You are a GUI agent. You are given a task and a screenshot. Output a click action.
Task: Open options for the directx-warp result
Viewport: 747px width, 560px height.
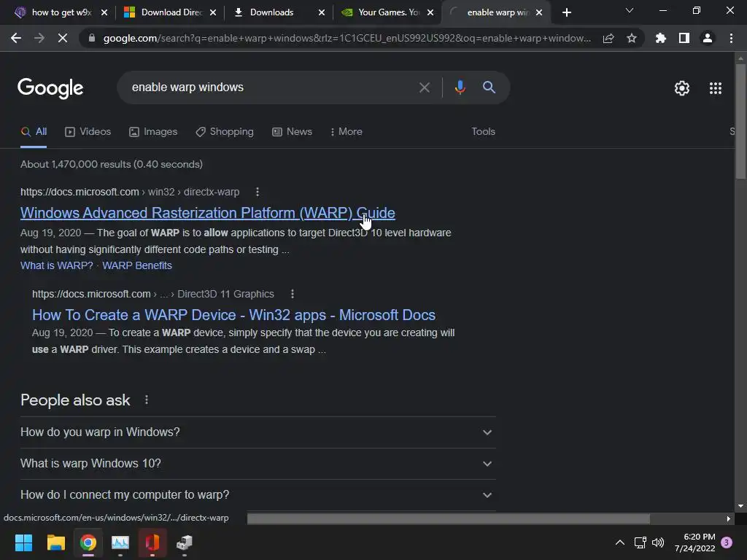click(x=258, y=192)
